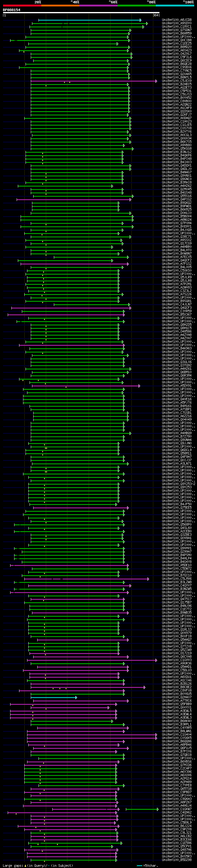Click the orange ~40% identity legend segment
Viewport: 197px width, 868px height.
pyautogui.click(x=60, y=6)
